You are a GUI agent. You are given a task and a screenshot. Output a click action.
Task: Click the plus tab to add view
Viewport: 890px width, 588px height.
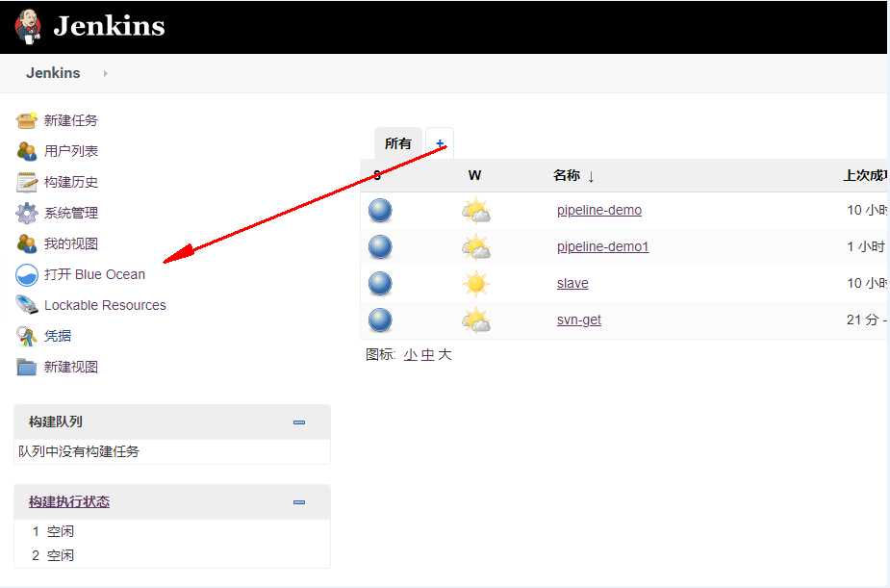440,143
